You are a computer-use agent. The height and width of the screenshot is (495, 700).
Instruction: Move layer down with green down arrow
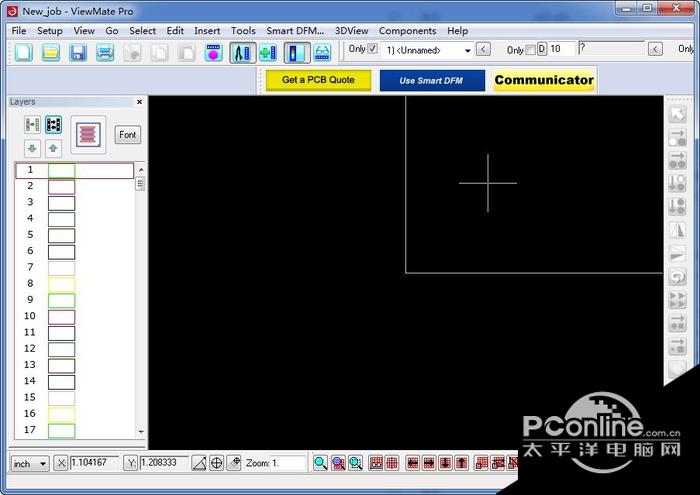pyautogui.click(x=32, y=148)
